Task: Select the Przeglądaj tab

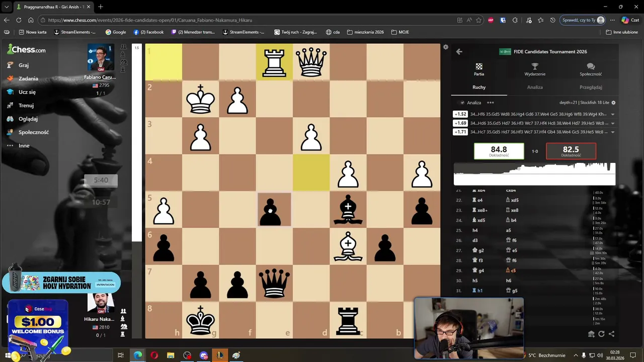Action: click(x=591, y=87)
